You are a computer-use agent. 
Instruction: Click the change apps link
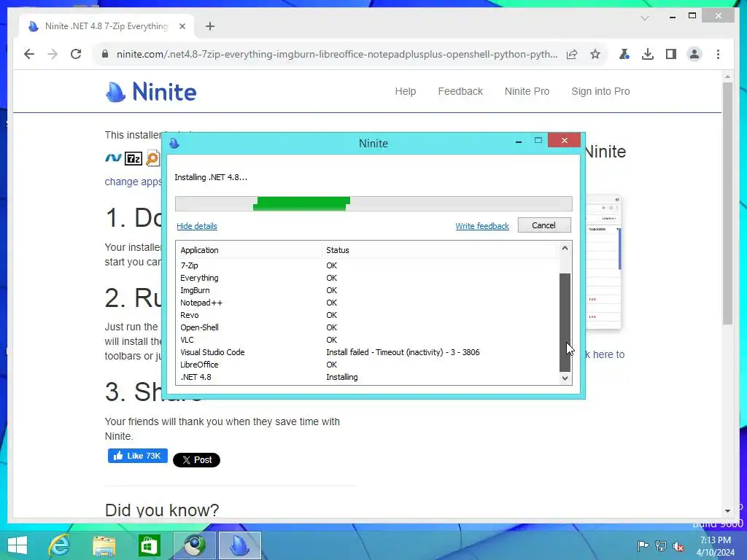(133, 182)
